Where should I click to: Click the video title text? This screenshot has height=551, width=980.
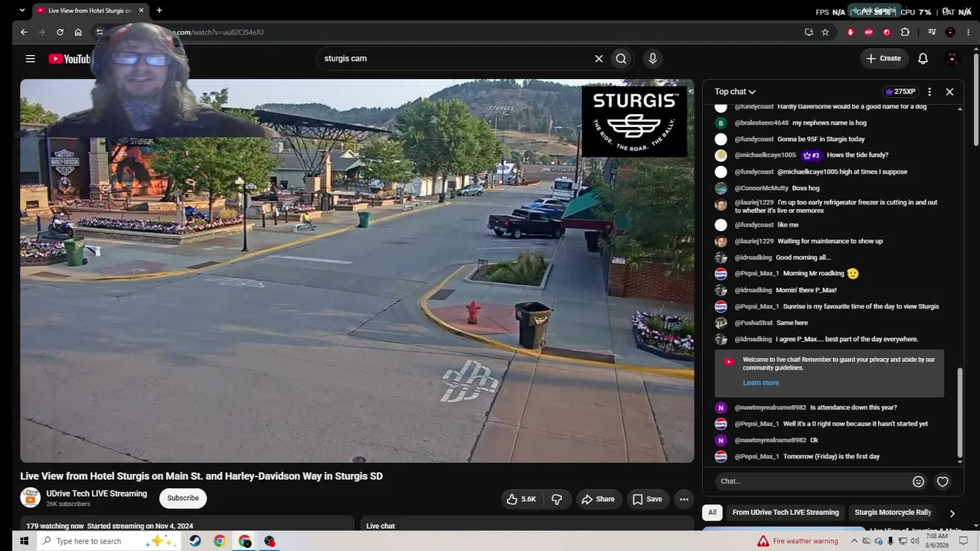coord(201,476)
